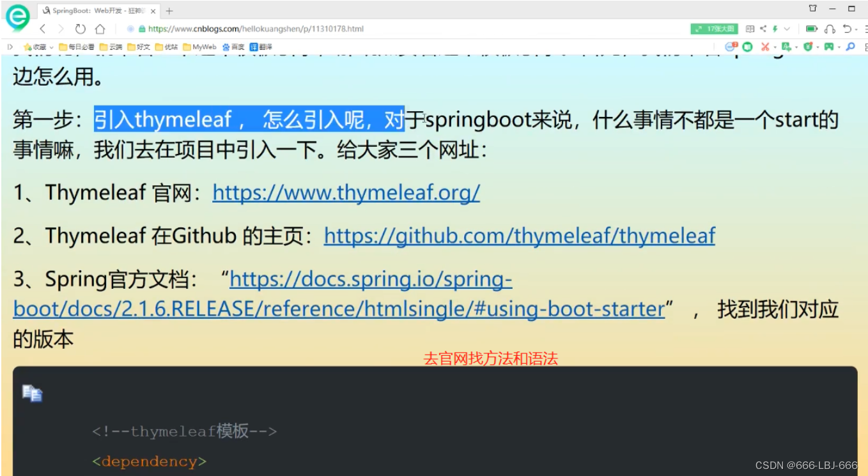Reload the current page
This screenshot has height=476, width=868.
80,29
